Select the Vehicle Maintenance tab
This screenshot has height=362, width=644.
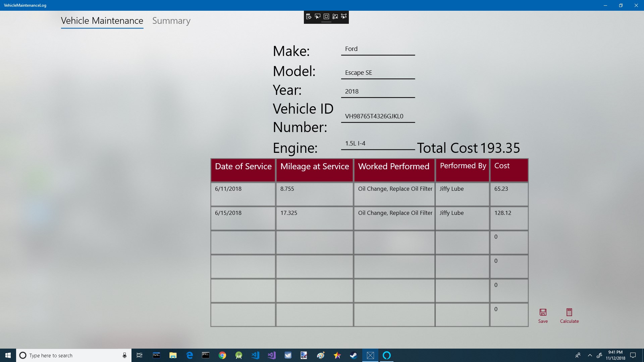pyautogui.click(x=102, y=20)
